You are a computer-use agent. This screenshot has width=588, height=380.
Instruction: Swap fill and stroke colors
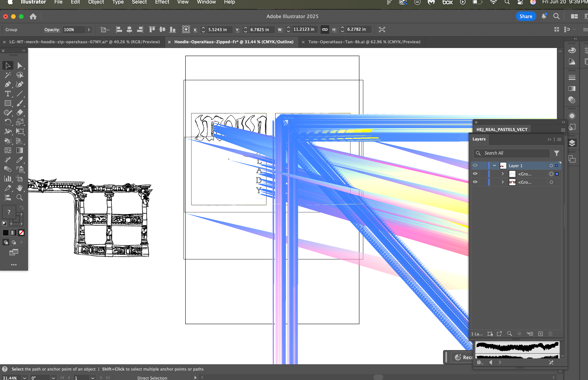coord(22,208)
